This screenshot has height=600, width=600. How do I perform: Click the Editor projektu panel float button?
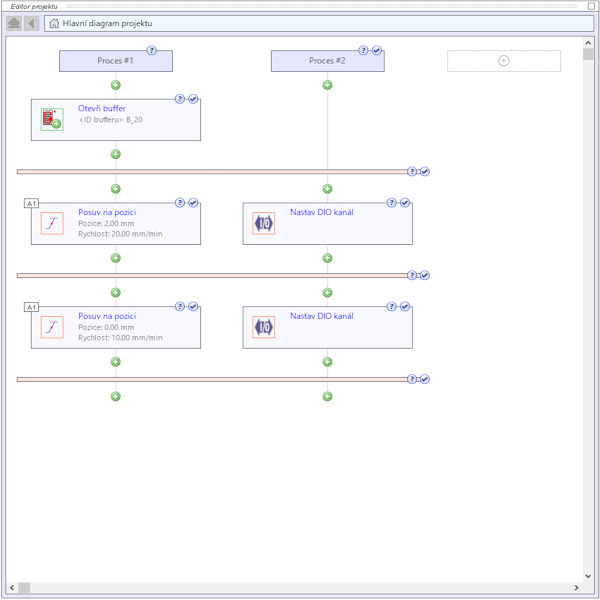pyautogui.click(x=591, y=6)
